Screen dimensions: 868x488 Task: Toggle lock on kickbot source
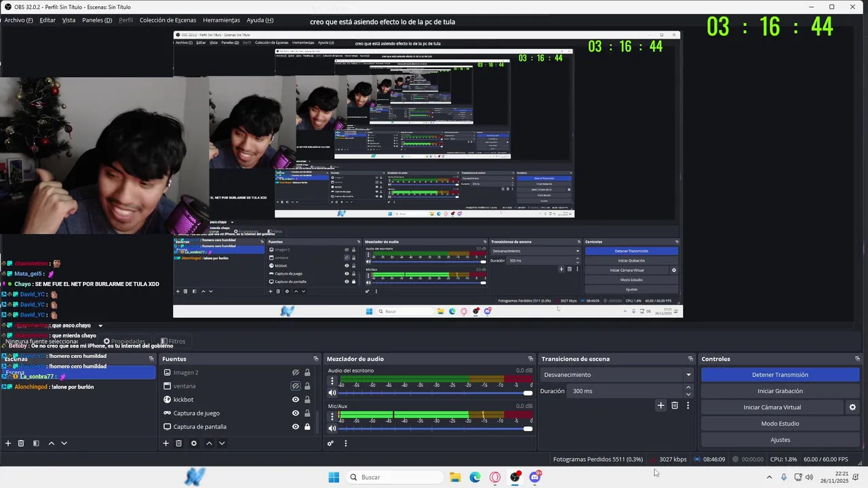[x=307, y=399]
